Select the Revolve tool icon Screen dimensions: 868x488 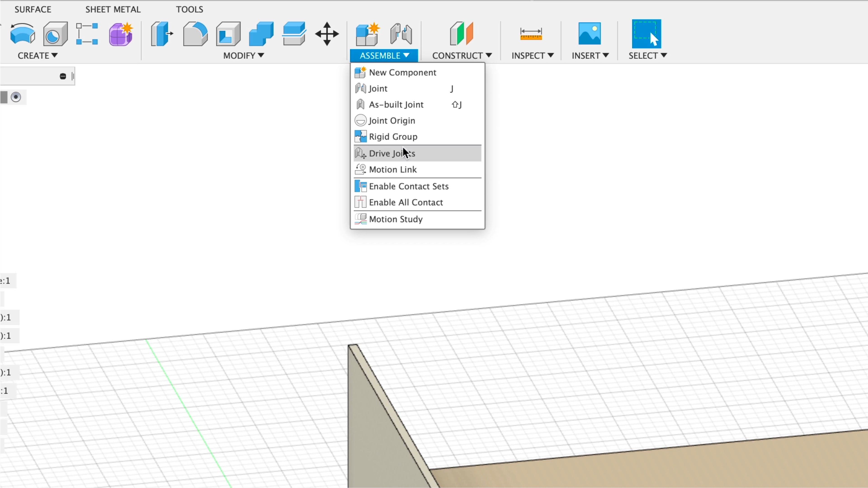click(23, 34)
